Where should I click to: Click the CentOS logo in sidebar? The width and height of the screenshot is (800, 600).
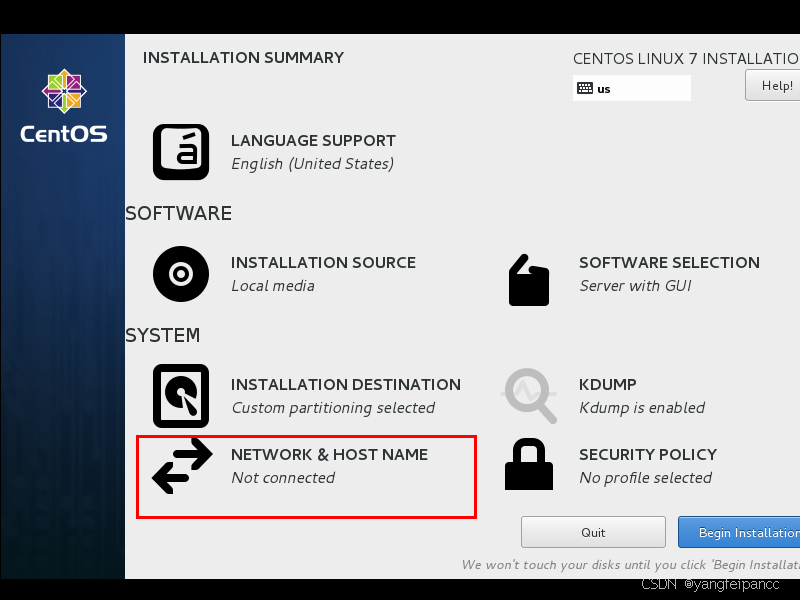pos(64,106)
